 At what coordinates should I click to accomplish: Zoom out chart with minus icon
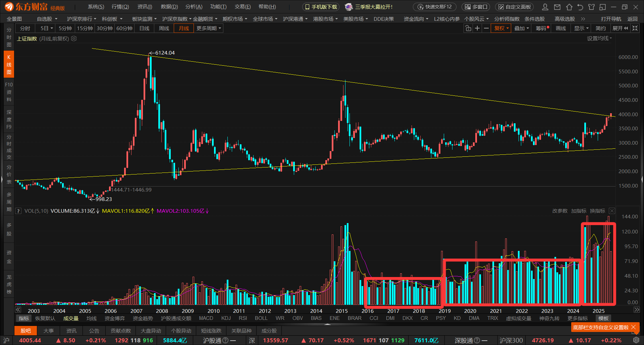tap(486, 28)
